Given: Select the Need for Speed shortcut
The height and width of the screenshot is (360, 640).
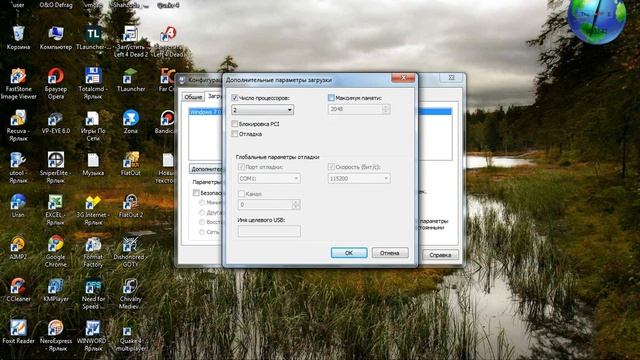Looking at the screenshot, I should tap(93, 293).
